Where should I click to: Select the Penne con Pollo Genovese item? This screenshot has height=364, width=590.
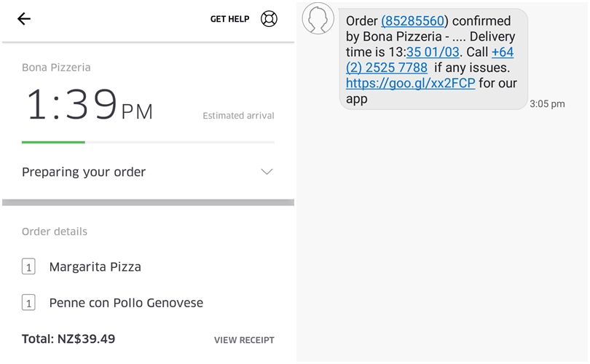[x=126, y=303]
